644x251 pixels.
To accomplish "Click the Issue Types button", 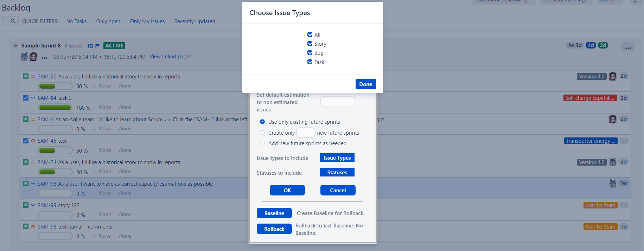I will [337, 157].
